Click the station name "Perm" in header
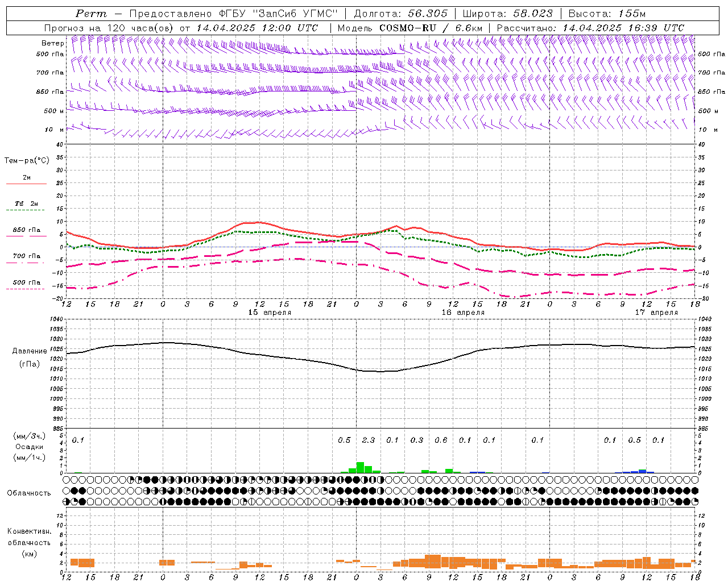 coord(91,14)
